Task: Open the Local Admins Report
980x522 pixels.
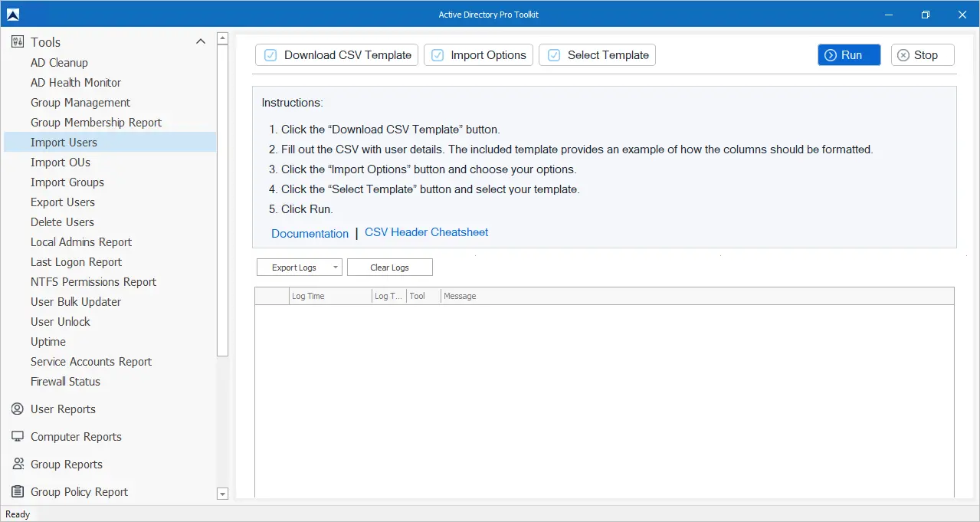Action: [x=81, y=242]
